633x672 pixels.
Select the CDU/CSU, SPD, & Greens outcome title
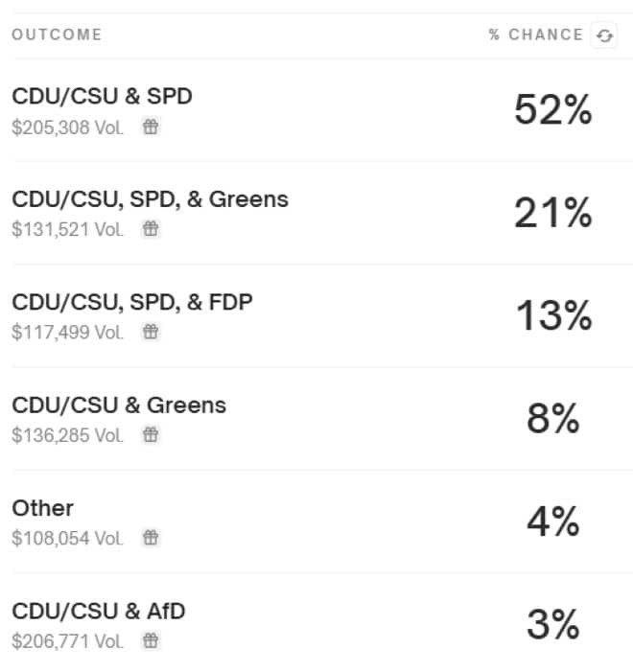[150, 198]
